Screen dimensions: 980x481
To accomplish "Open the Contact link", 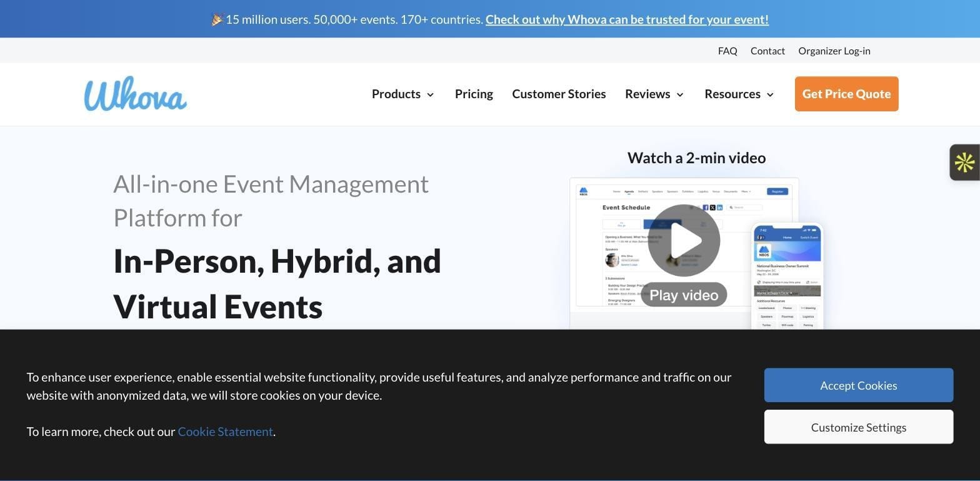I will (x=767, y=51).
